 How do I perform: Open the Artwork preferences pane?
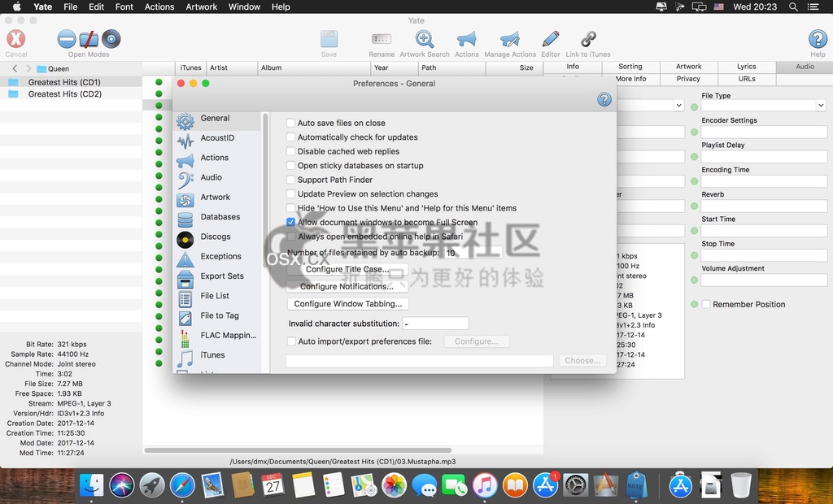(218, 198)
